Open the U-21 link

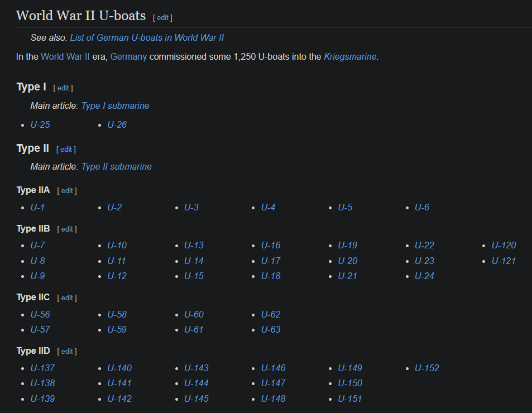point(347,276)
